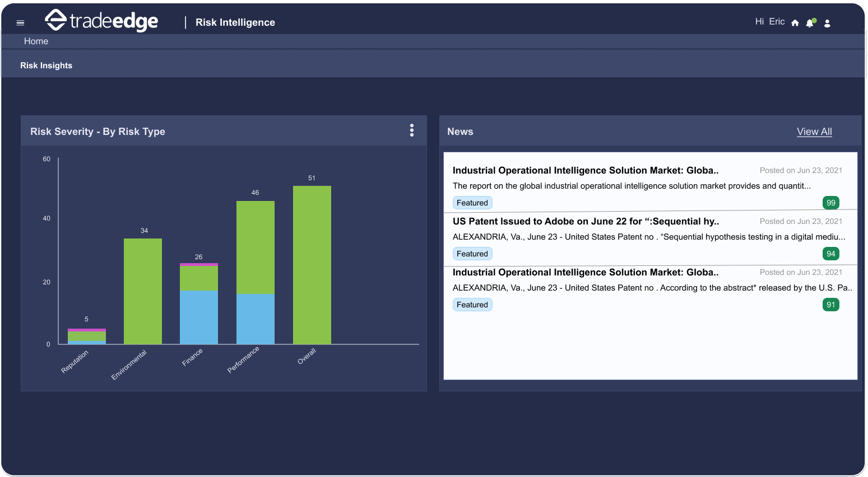
Task: Click the score badge showing 94
Action: [830, 254]
